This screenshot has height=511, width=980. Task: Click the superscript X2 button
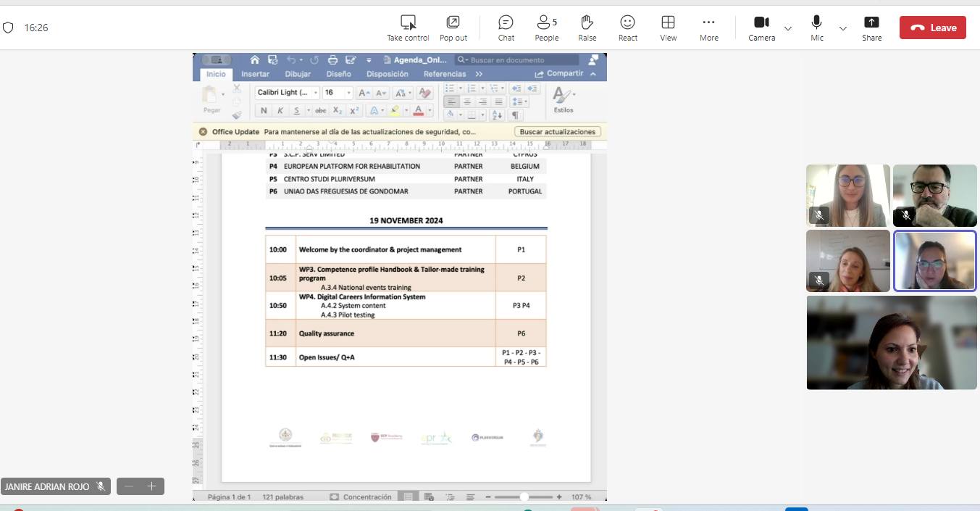tap(354, 111)
